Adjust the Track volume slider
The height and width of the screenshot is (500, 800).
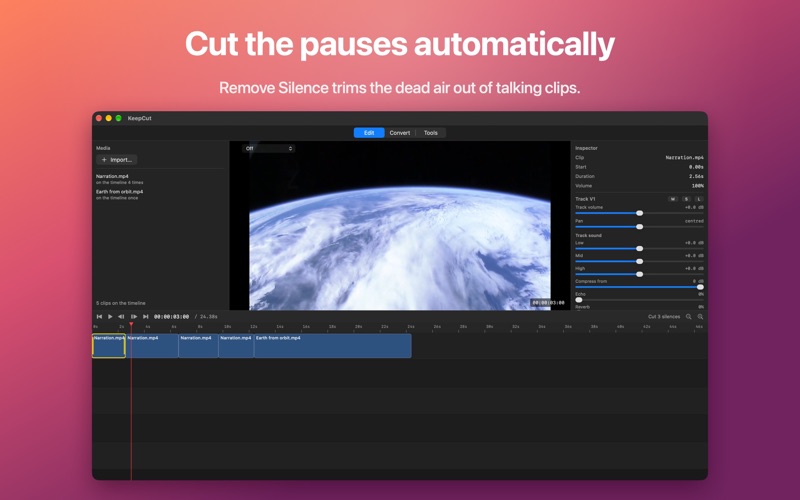click(639, 213)
